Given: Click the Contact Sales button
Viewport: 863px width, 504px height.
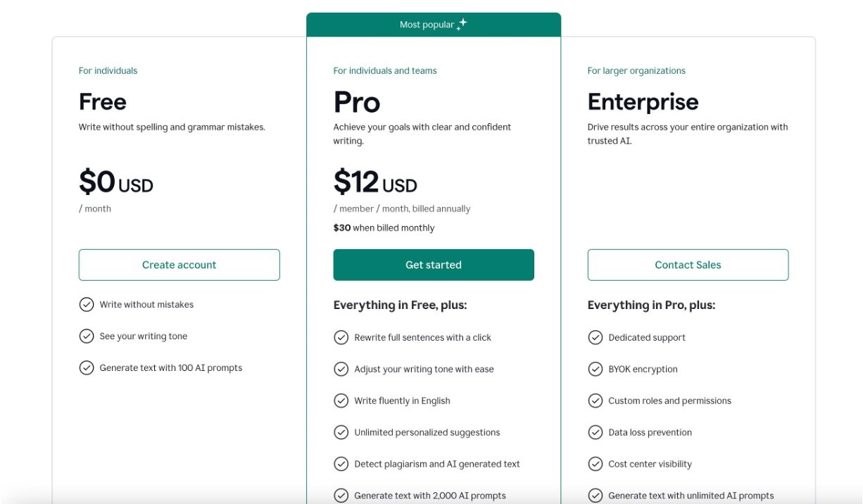Looking at the screenshot, I should [x=688, y=265].
